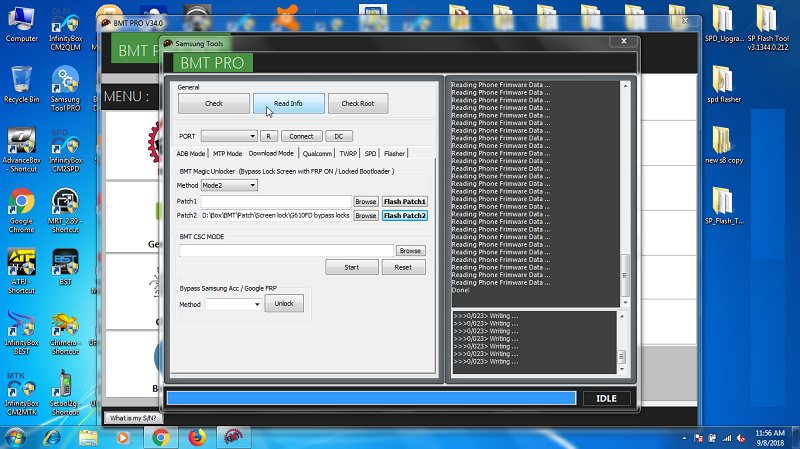Open SP Flash Tool v3.1344.0.212 folder
The height and width of the screenshot is (449, 800).
[x=768, y=28]
